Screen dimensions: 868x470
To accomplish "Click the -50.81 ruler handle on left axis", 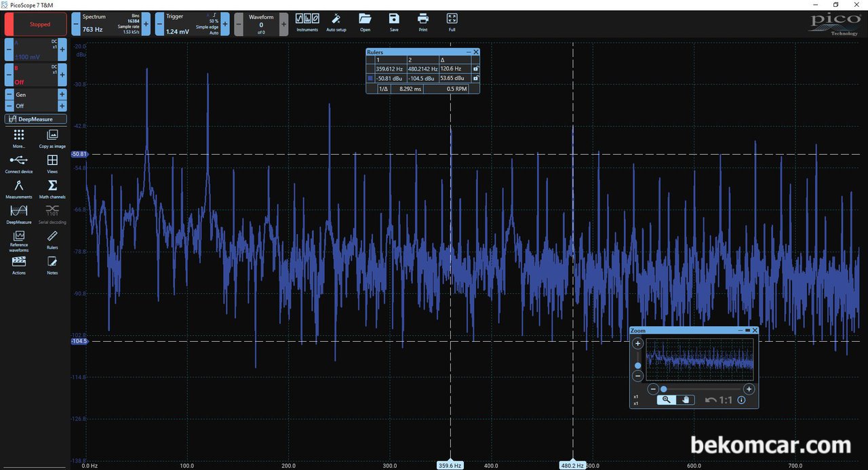I will coord(79,154).
